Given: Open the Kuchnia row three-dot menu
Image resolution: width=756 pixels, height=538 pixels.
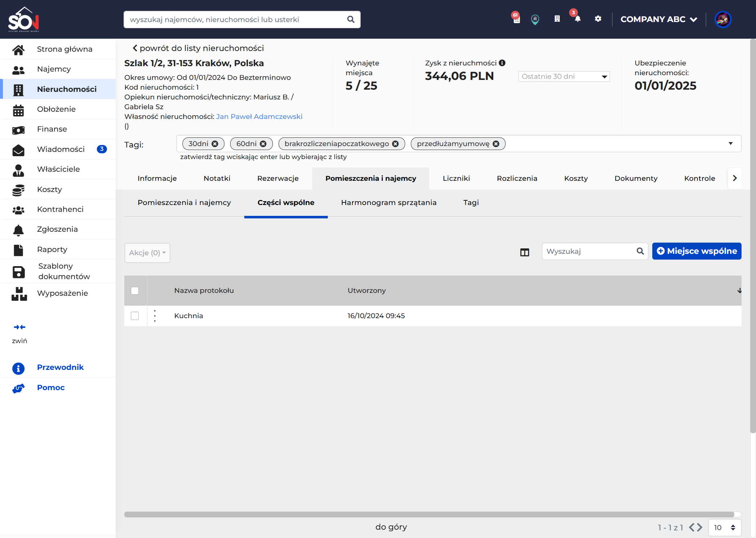Looking at the screenshot, I should pos(155,316).
